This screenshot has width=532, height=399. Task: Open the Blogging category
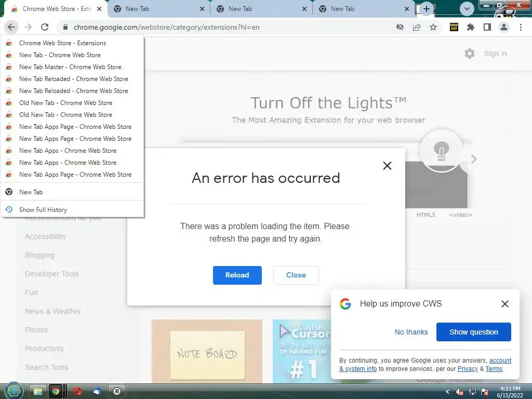pyautogui.click(x=39, y=255)
